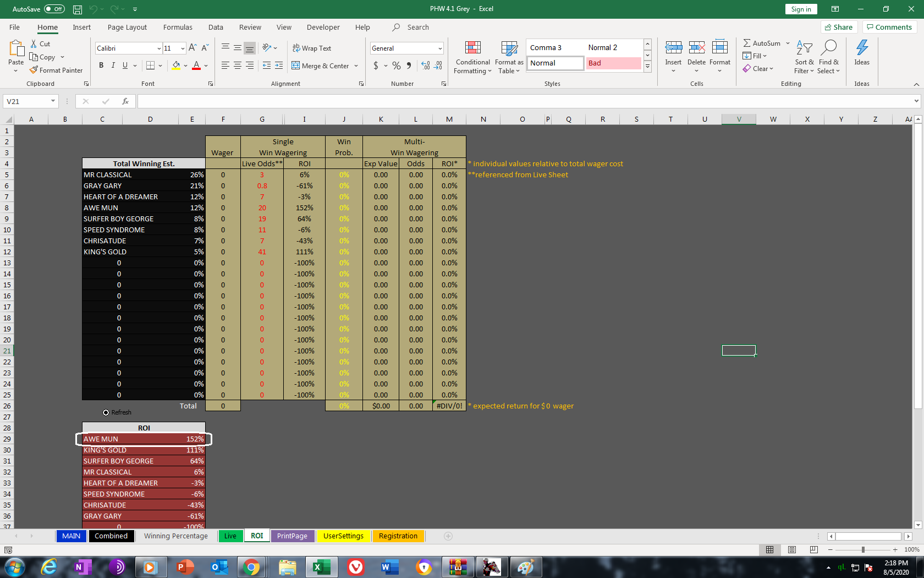Apply Bold formatting
Image resolution: width=924 pixels, height=578 pixels.
[x=101, y=66]
